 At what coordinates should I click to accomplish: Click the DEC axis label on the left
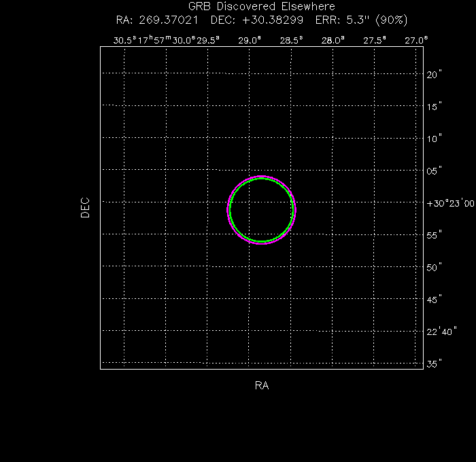click(85, 207)
